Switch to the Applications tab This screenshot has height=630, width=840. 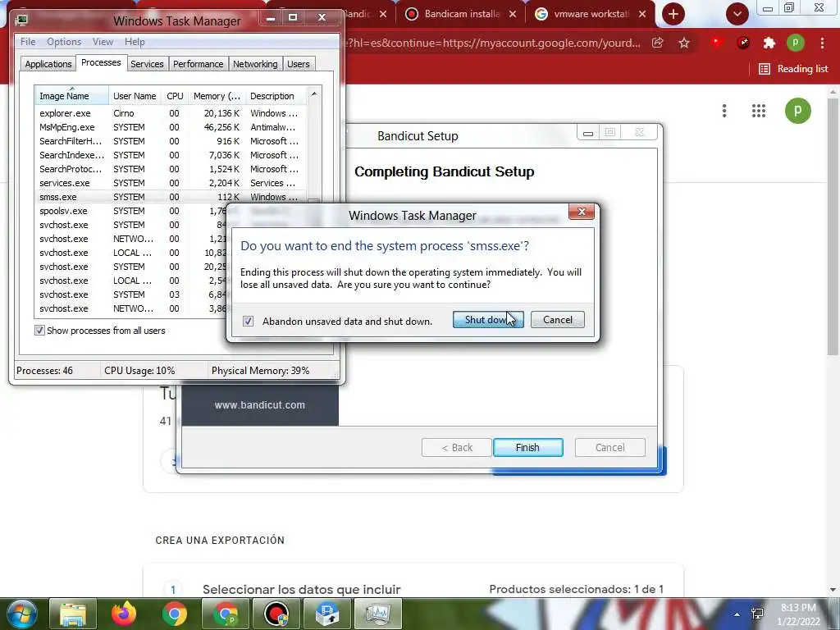tap(48, 64)
